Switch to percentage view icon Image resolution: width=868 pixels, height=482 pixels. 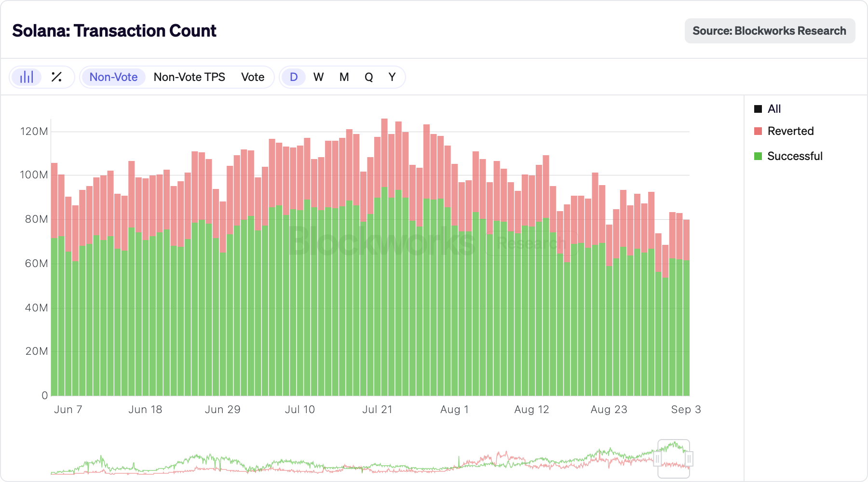(56, 77)
